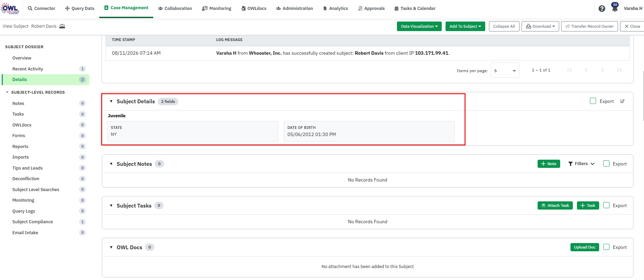Click the Administration icon in the navbar
The image size is (644, 280).
coord(279,8)
